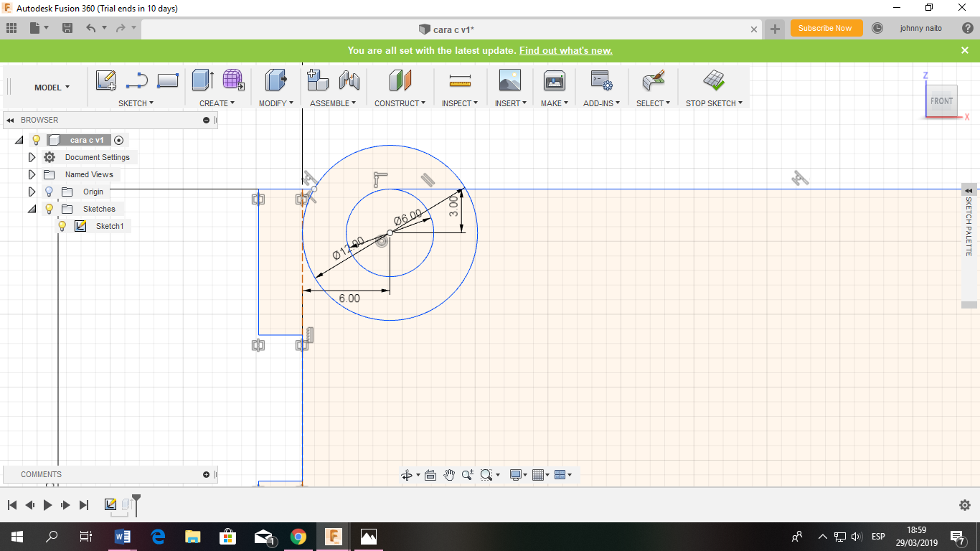Click the Measure inspect icon
The height and width of the screenshot is (551, 980).
(459, 80)
